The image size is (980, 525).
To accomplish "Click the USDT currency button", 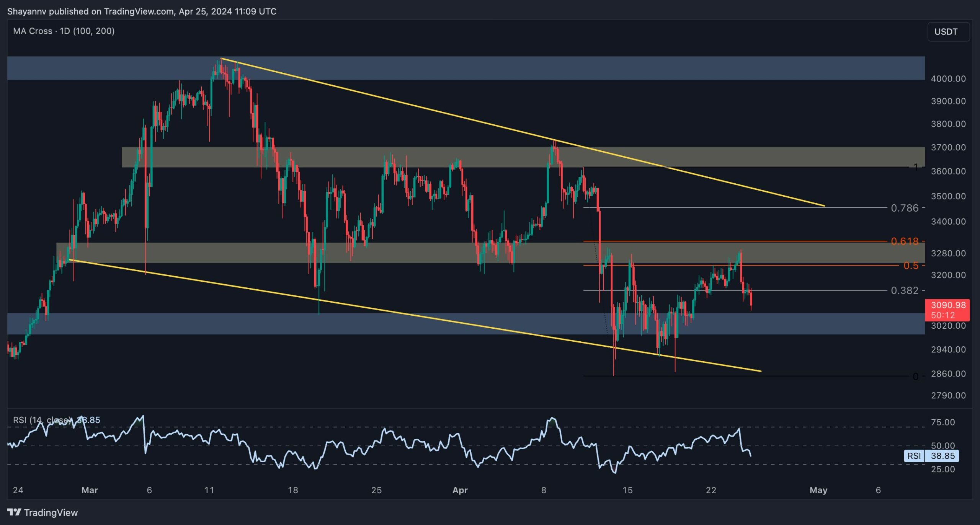I will click(948, 32).
